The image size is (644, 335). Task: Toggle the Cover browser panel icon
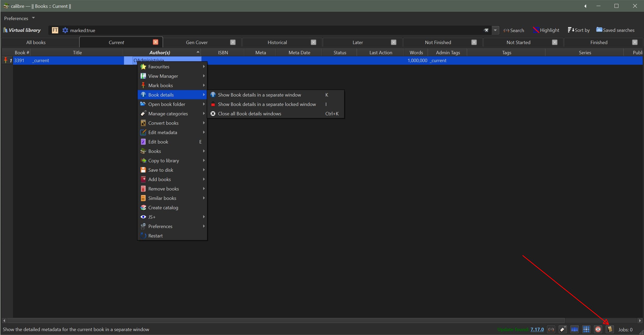[574, 329]
